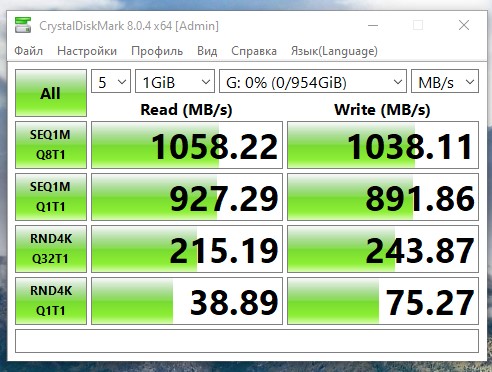Screen dimensions: 492x372
Task: Select the 215.19 read result value
Action: pos(187,249)
